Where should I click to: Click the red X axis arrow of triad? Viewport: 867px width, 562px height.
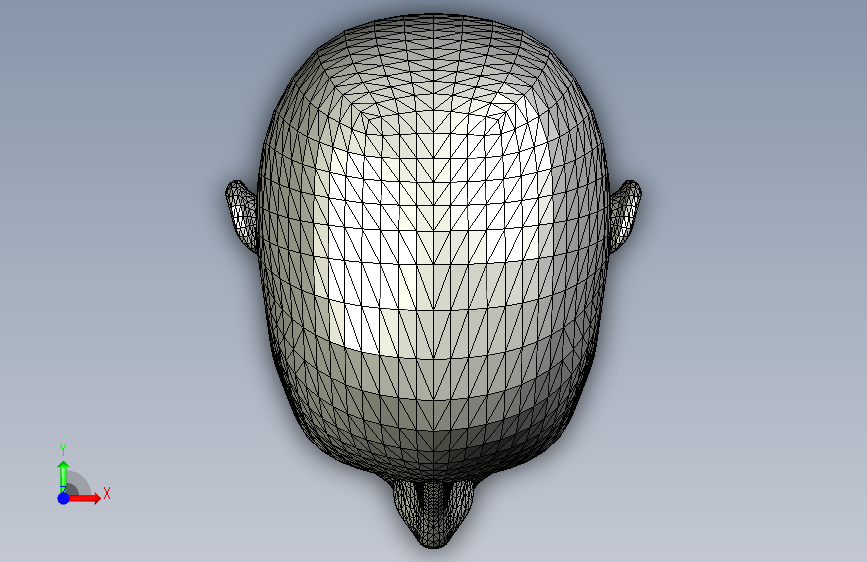84,498
